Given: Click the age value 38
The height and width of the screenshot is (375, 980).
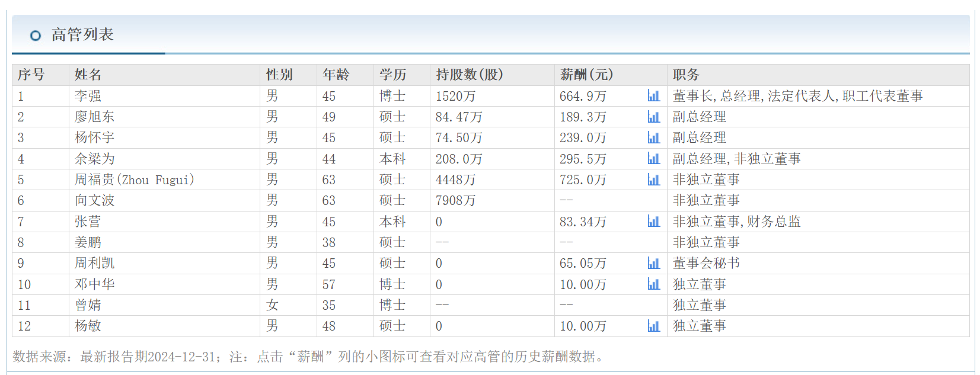Looking at the screenshot, I should pos(329,242).
